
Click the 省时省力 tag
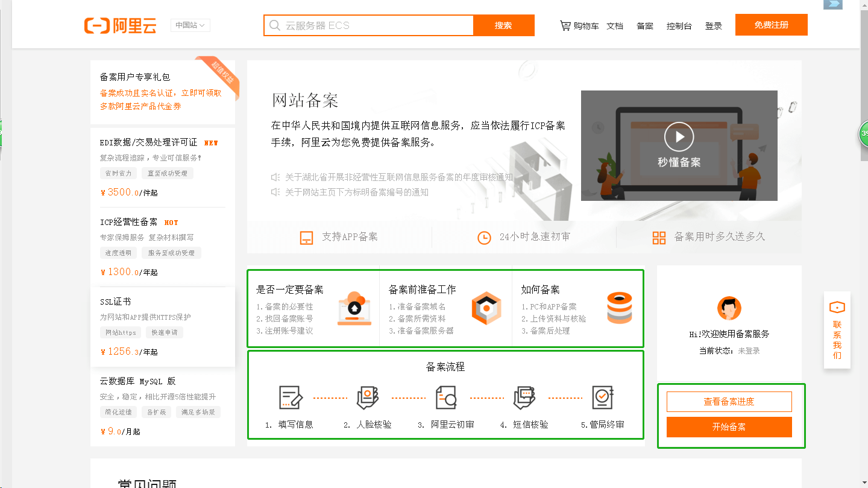click(x=118, y=173)
